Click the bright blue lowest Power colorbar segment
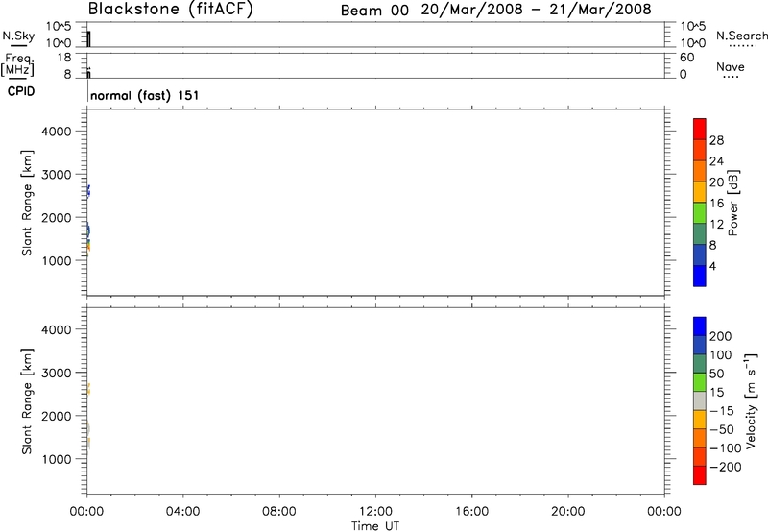 [x=700, y=276]
